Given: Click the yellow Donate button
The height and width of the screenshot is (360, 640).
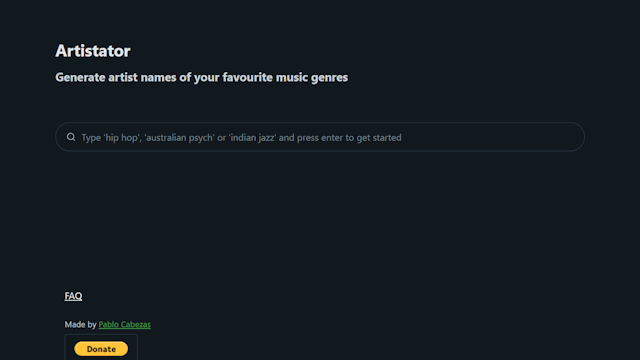Looking at the screenshot, I should 101,349.
